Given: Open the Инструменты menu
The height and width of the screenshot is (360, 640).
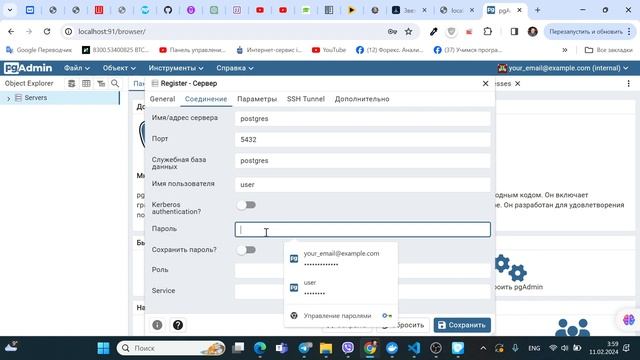Looking at the screenshot, I should click(x=176, y=68).
